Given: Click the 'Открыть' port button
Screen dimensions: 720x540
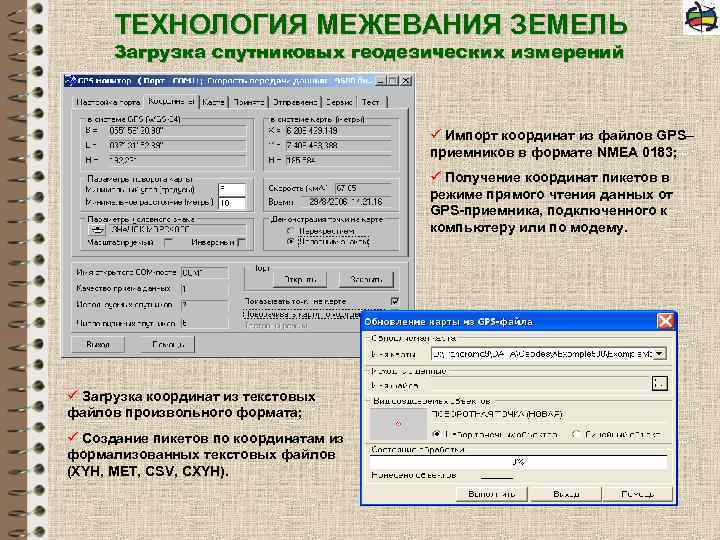Looking at the screenshot, I should pyautogui.click(x=299, y=279).
